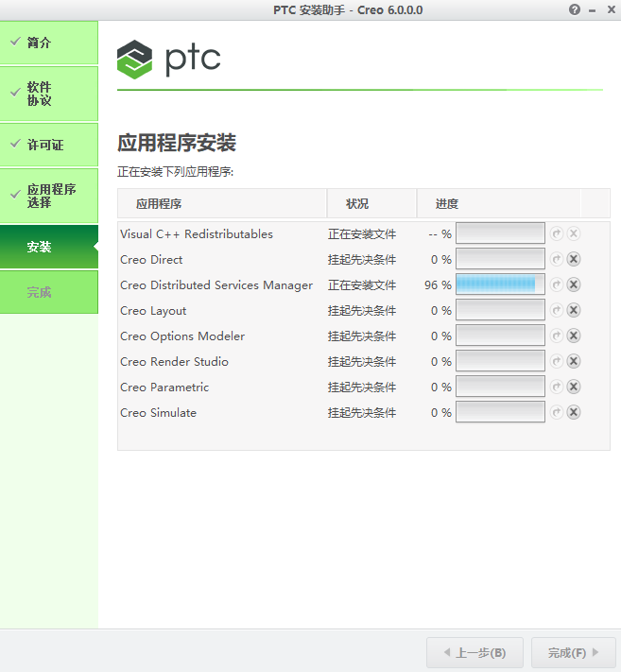Retry Creo Distributed Services Manager installation
The width and height of the screenshot is (621, 672).
click(557, 284)
